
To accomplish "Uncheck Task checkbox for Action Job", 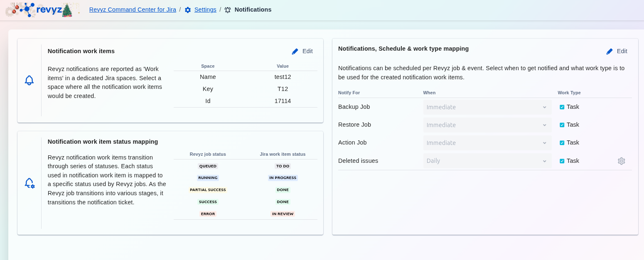I will tap(562, 143).
